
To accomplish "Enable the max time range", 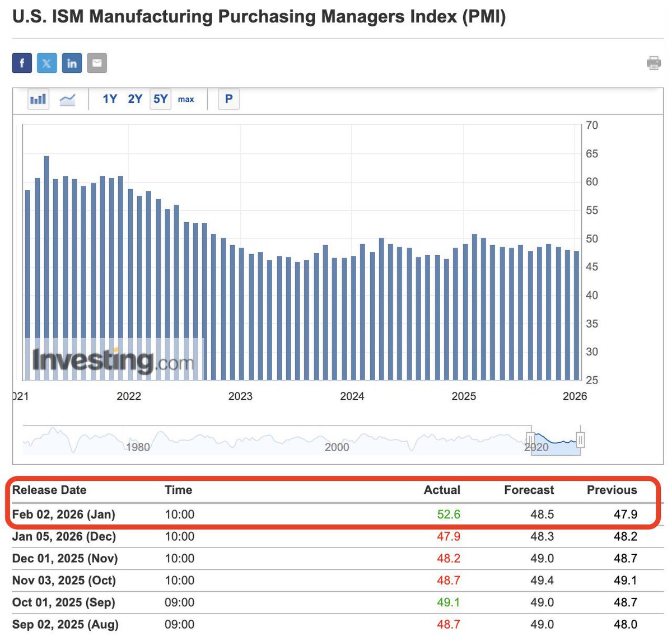I will (186, 99).
